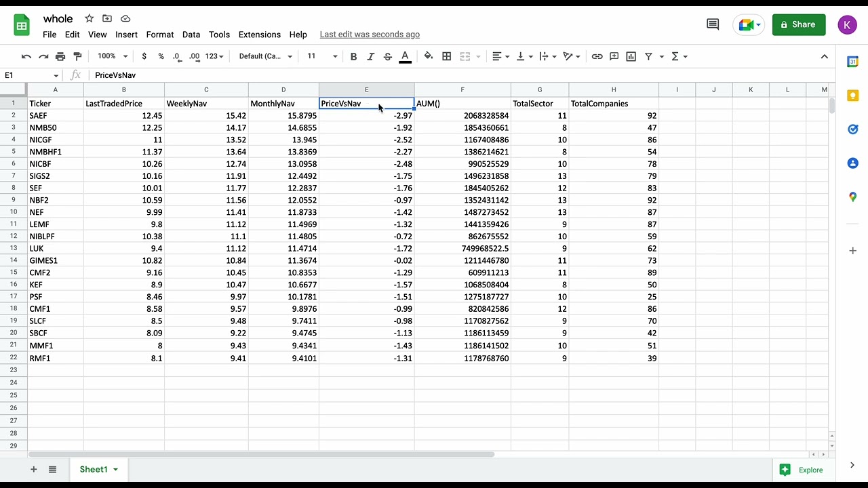Open the Google Keep side panel
Viewport: 868px width, 488px height.
click(853, 96)
